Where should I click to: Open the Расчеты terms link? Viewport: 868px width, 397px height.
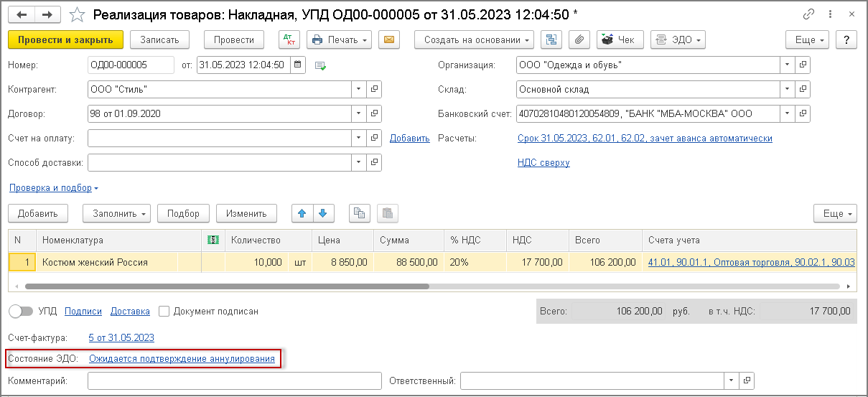pos(645,139)
